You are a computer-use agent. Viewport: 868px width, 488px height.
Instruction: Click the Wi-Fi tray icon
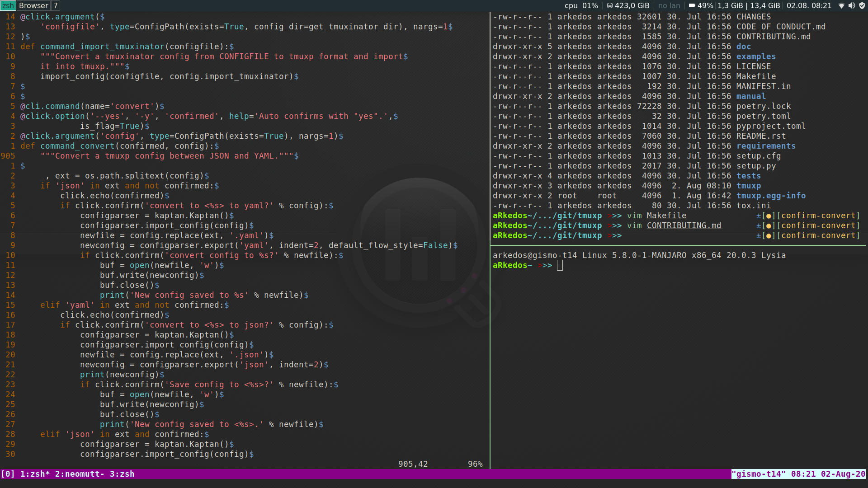pos(841,6)
